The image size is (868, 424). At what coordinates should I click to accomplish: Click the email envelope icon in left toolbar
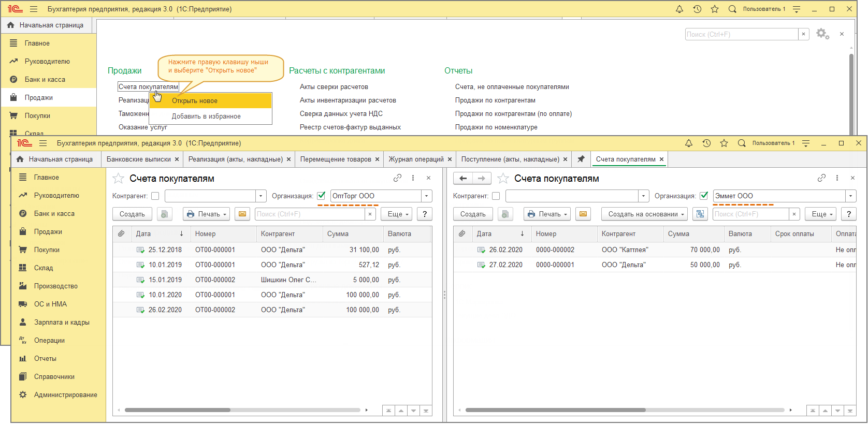(242, 214)
